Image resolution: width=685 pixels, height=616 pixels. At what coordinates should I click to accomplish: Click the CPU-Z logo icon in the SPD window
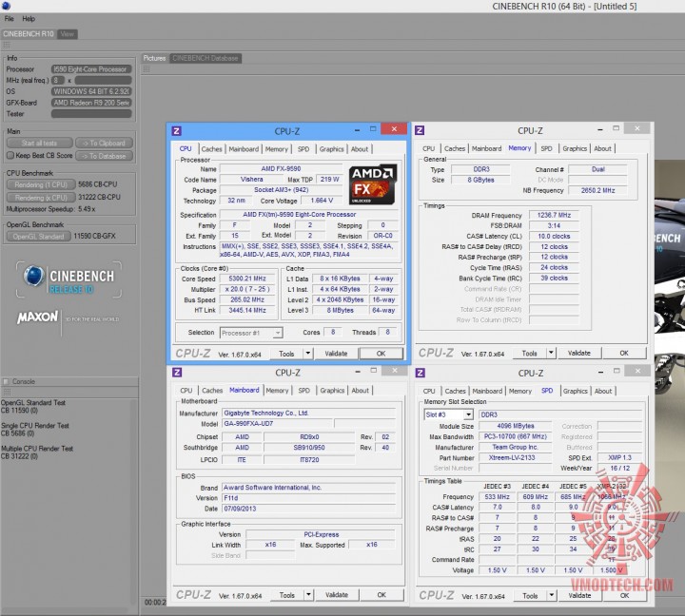point(420,373)
